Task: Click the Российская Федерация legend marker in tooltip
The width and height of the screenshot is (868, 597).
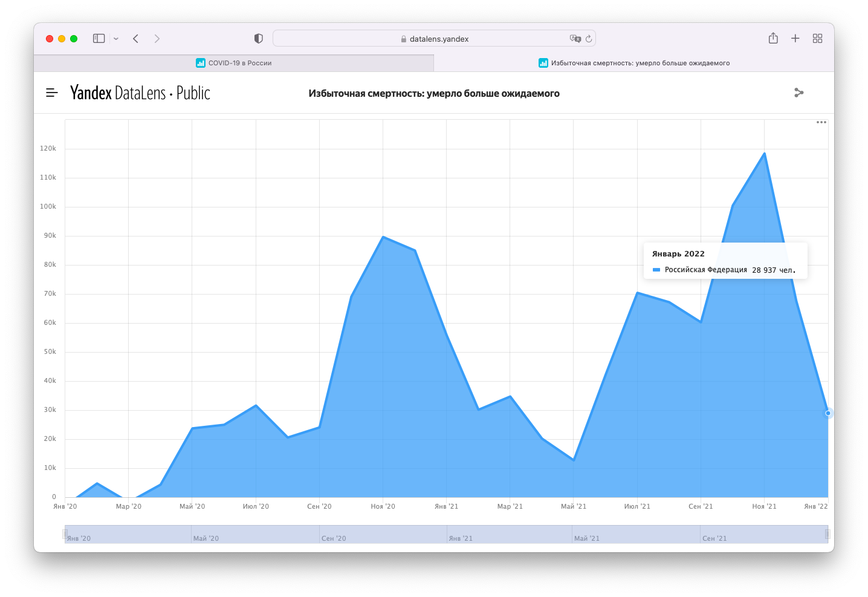Action: 656,270
